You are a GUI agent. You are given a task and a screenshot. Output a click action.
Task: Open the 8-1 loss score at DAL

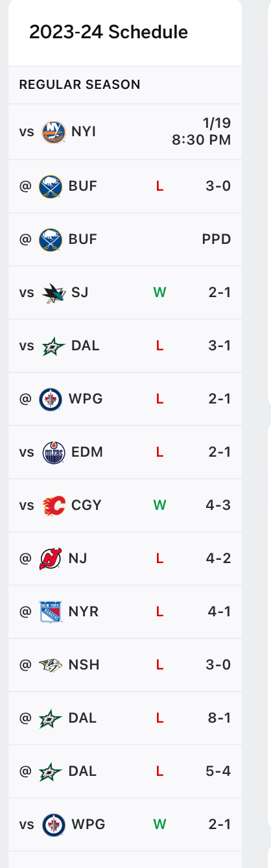[218, 717]
